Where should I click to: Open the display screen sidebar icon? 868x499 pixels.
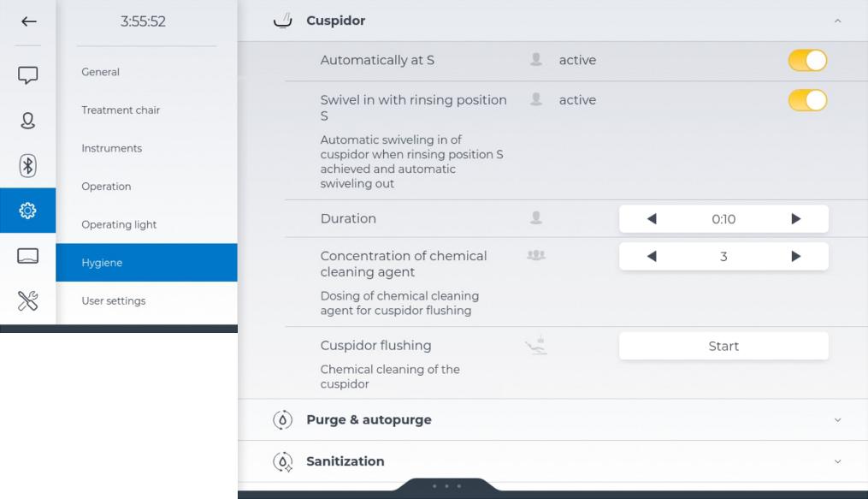[x=28, y=255]
